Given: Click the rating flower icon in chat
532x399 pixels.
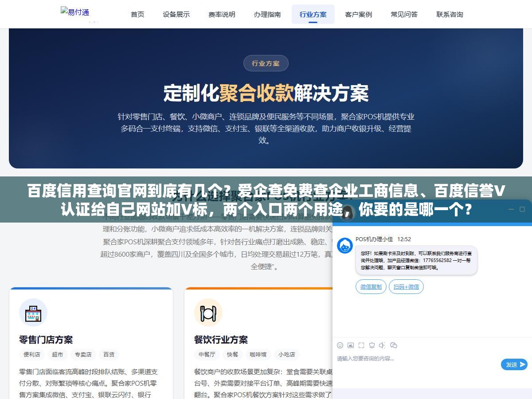Looking at the screenshot, I should point(372,345).
